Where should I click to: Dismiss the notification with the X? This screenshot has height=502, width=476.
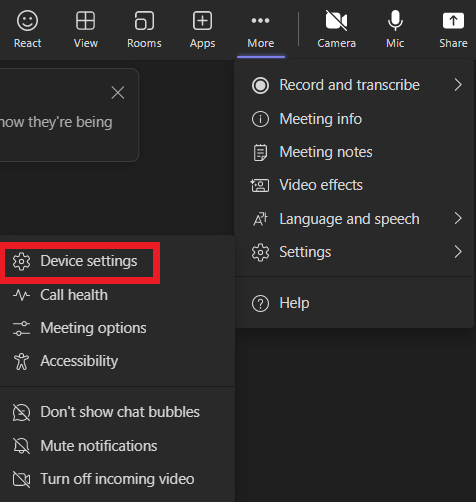point(118,93)
